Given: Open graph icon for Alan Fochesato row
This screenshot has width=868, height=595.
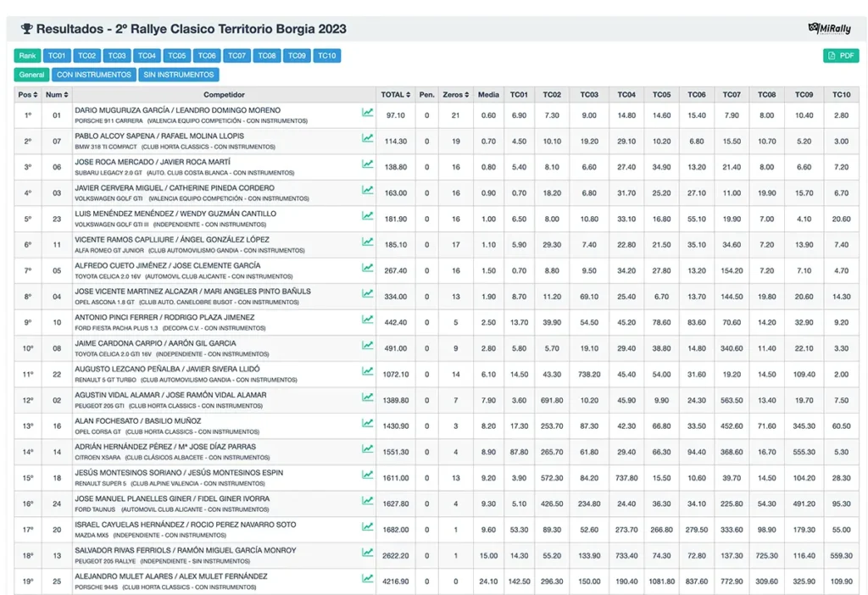Looking at the screenshot, I should click(367, 423).
